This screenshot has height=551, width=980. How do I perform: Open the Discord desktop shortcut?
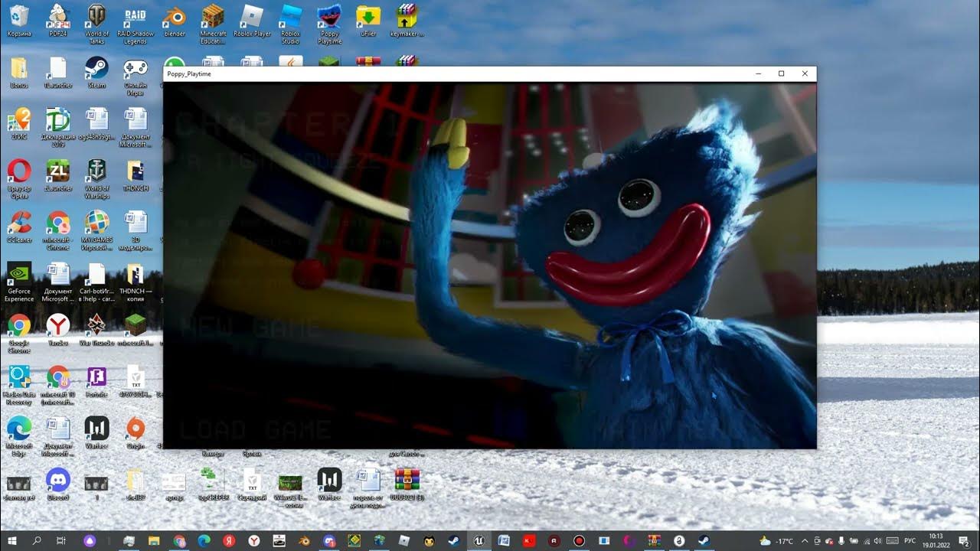coord(58,484)
